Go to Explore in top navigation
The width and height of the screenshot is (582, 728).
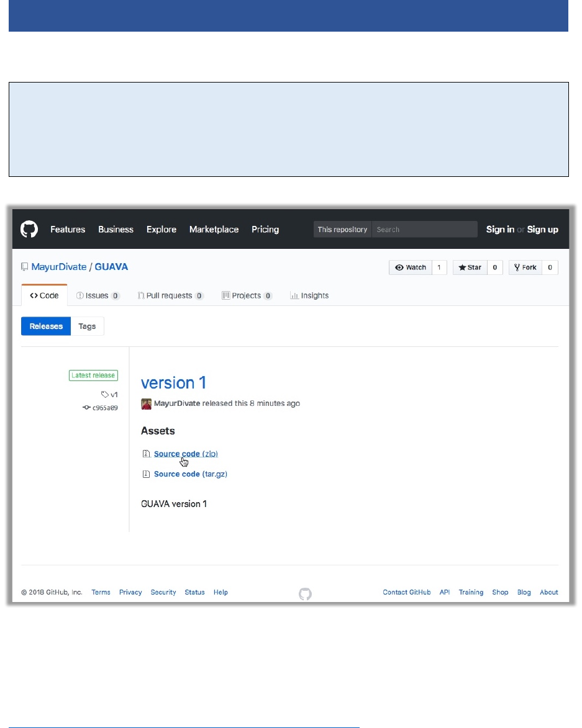pyautogui.click(x=161, y=230)
